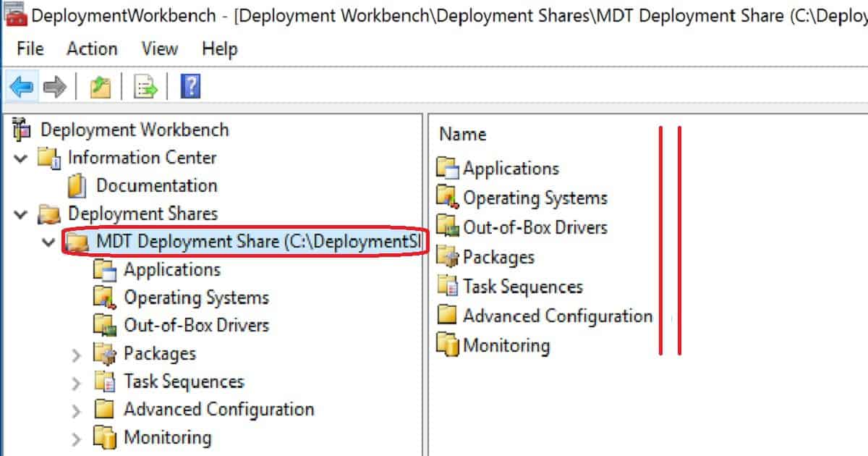Click the Deployment Shares folder icon in tree
Image resolution: width=868 pixels, height=456 pixels.
coord(49,214)
